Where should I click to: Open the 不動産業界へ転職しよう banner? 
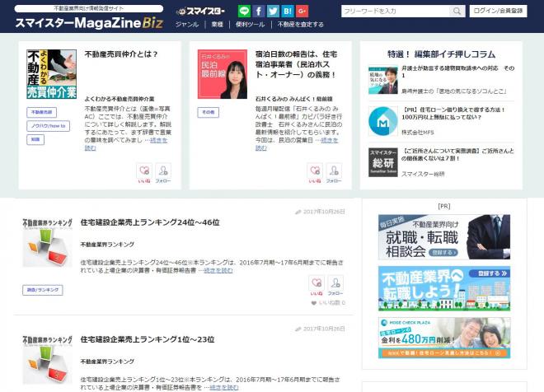click(444, 288)
